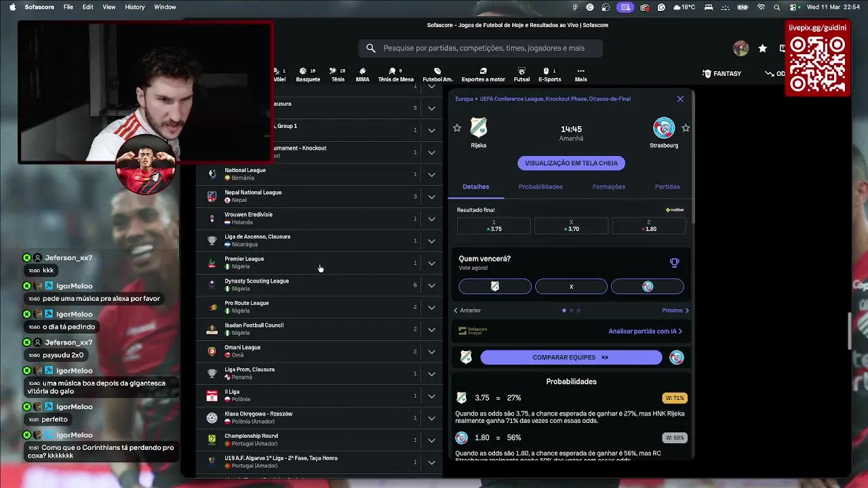
Task: Click Visualização em tela cheia button
Action: click(x=571, y=163)
